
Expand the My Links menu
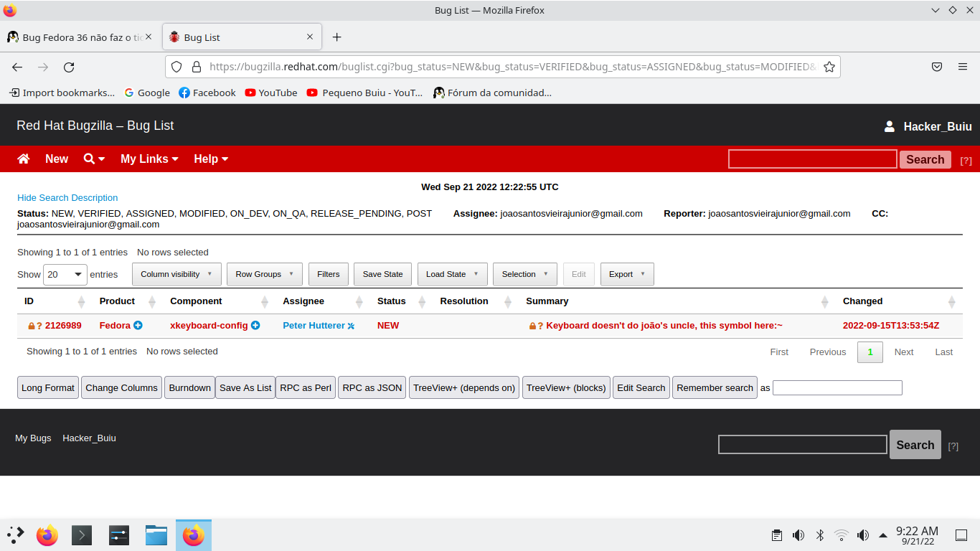[x=149, y=159]
